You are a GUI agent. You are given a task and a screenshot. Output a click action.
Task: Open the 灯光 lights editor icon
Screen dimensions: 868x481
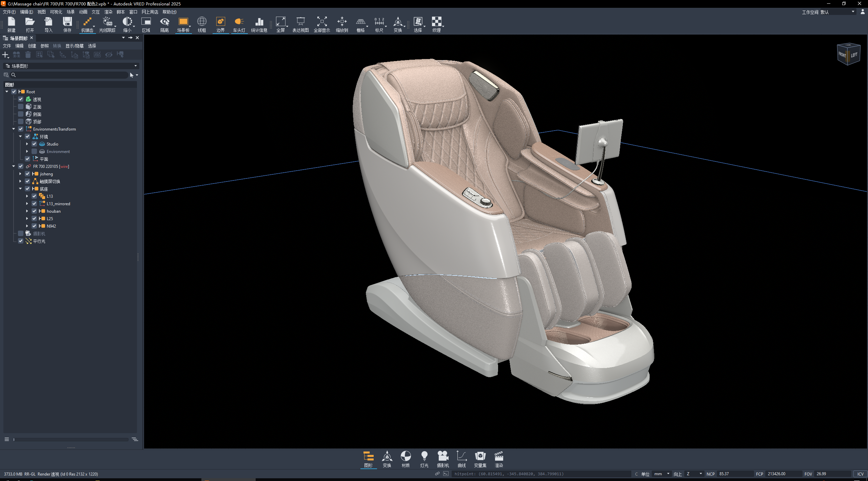[x=424, y=459]
